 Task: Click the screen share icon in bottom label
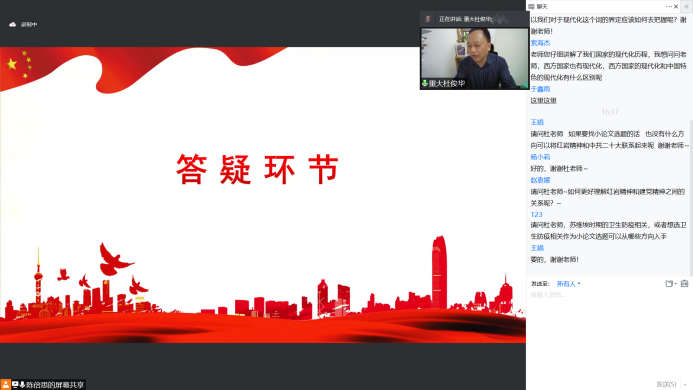pyautogui.click(x=15, y=385)
